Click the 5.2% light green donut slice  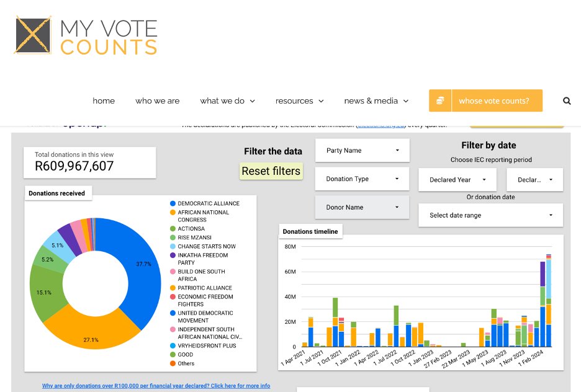coord(48,259)
